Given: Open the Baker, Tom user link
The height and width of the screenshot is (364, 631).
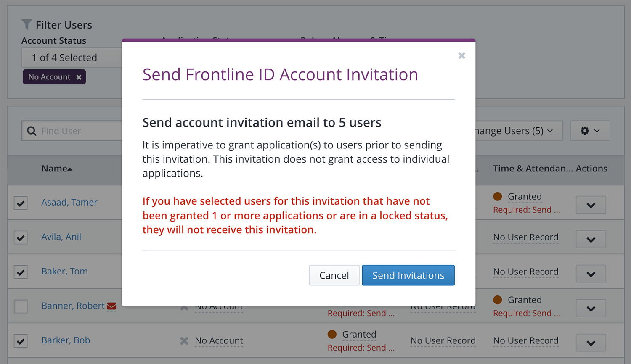Looking at the screenshot, I should (64, 272).
